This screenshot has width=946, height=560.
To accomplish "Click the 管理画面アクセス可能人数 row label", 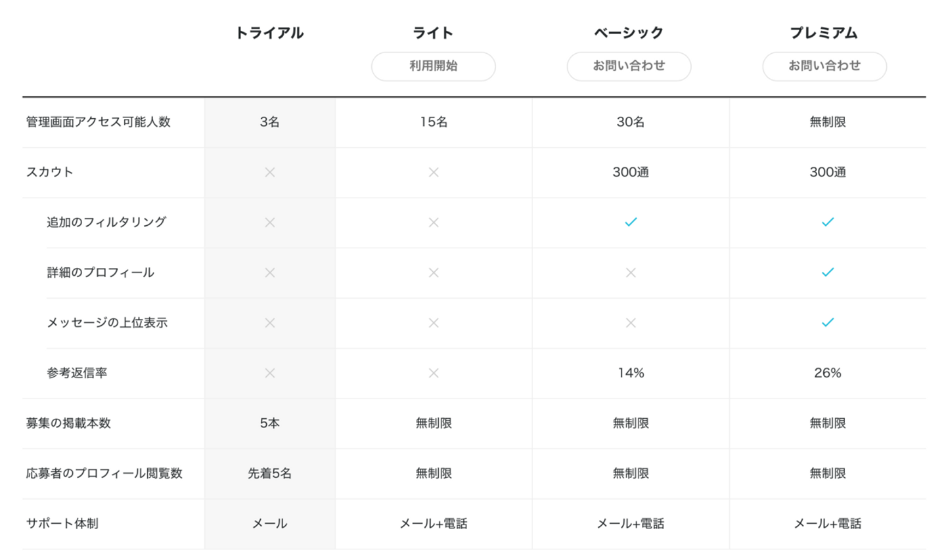I will point(99,122).
